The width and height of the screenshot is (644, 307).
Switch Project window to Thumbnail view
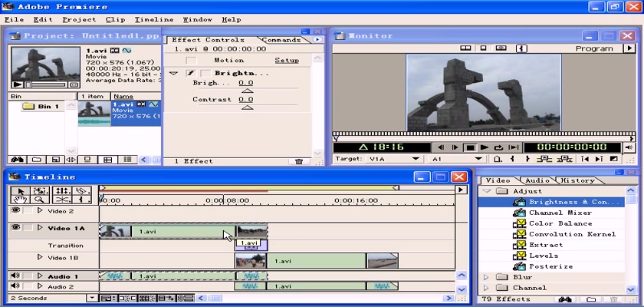click(107, 160)
